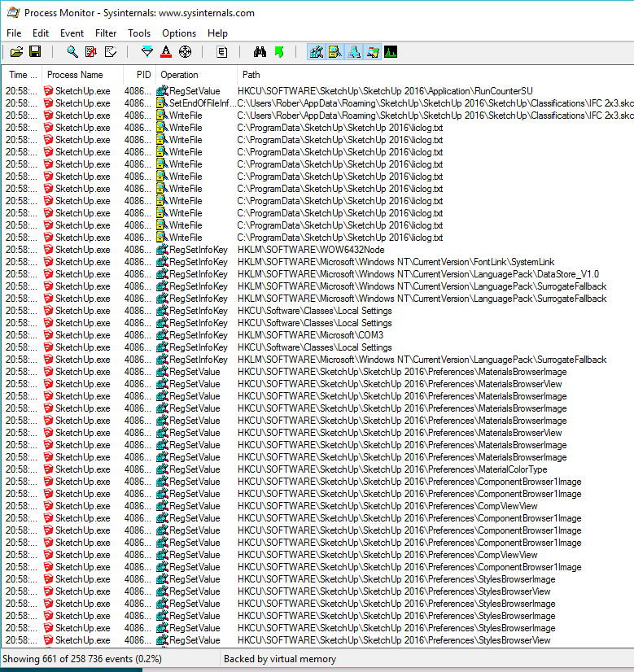Viewport: 634px width, 672px height.
Task: Click the green Jump To Object arrow
Action: (279, 52)
